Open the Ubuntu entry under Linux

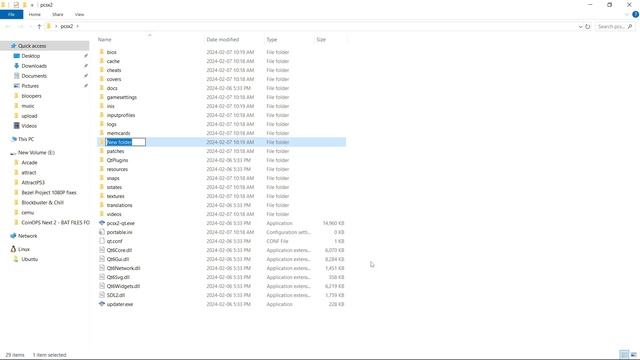29,259
